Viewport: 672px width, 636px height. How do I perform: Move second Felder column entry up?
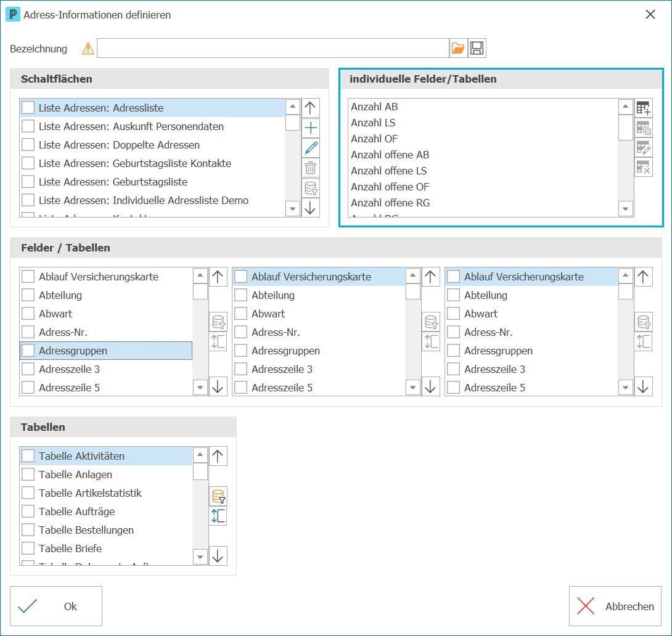(430, 277)
